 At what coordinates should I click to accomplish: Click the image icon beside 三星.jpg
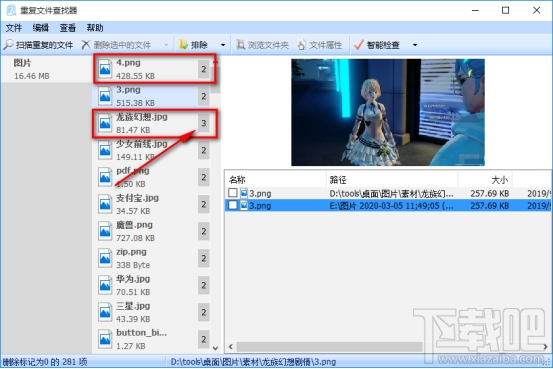point(105,312)
